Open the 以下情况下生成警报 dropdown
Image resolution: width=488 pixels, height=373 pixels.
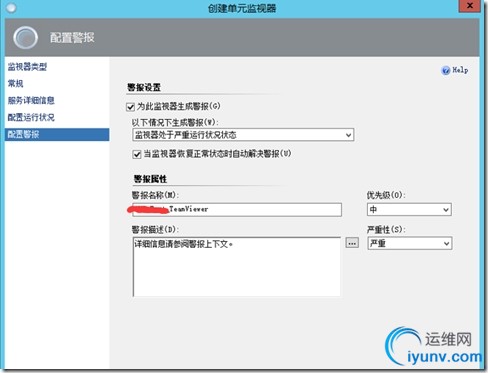[x=243, y=135]
